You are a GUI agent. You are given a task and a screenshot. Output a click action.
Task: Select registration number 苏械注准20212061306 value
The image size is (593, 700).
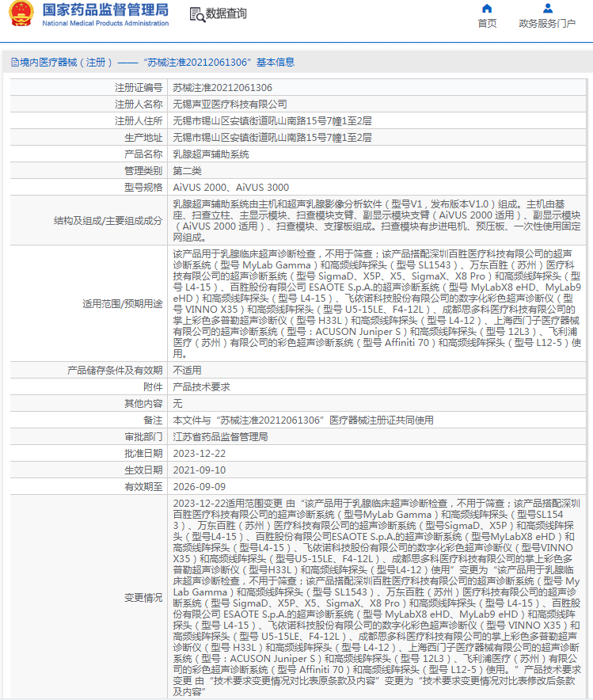click(222, 88)
